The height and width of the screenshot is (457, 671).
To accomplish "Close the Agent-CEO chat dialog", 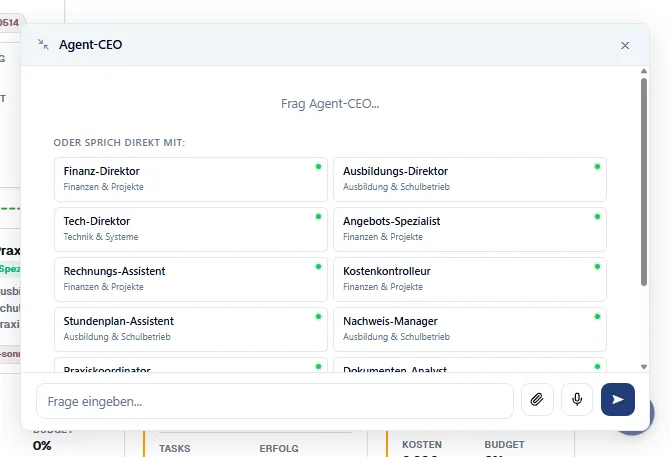I will pos(625,45).
